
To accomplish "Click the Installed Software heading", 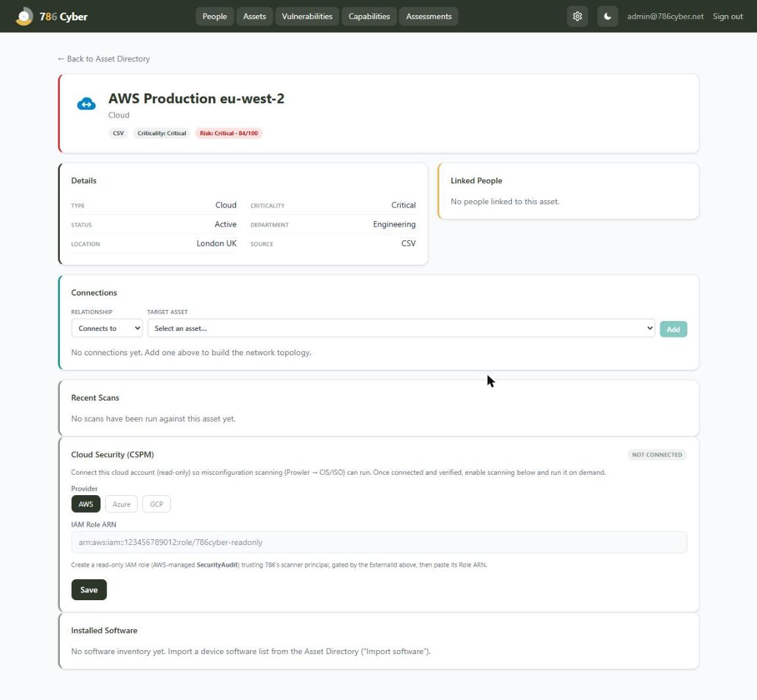I will [x=104, y=630].
